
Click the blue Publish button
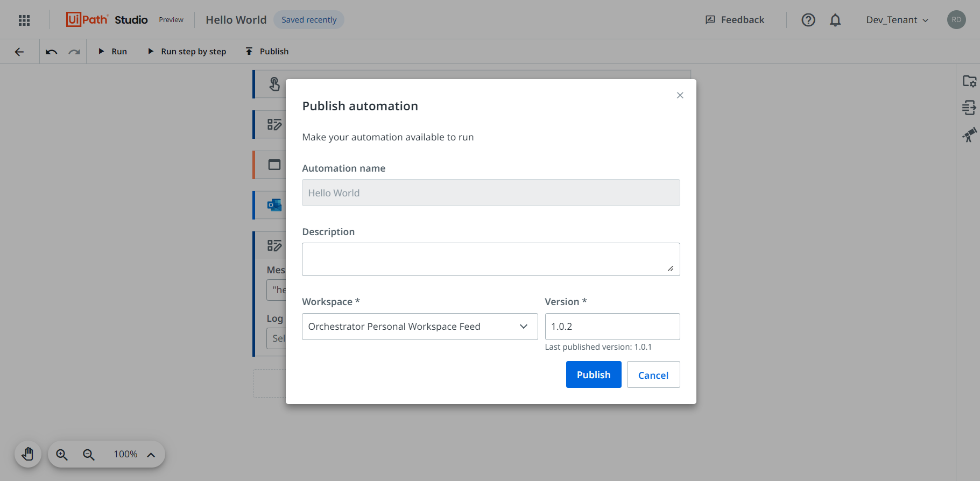pyautogui.click(x=593, y=374)
